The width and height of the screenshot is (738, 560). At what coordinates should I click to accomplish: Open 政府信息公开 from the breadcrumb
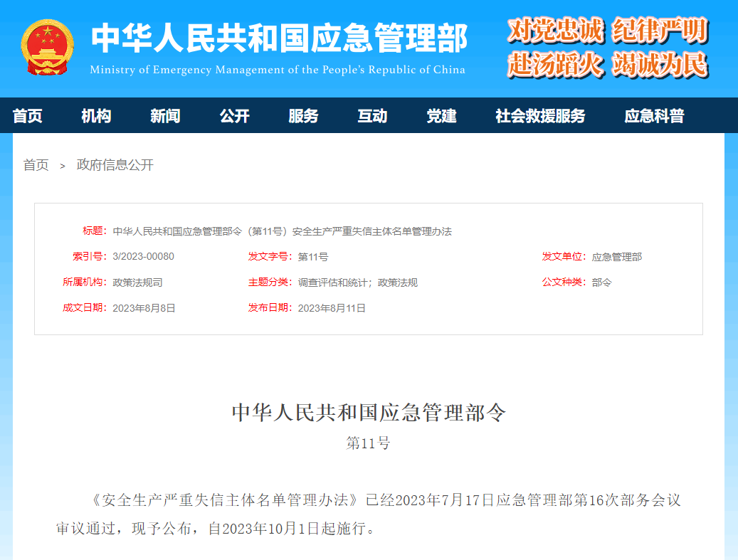tap(115, 165)
